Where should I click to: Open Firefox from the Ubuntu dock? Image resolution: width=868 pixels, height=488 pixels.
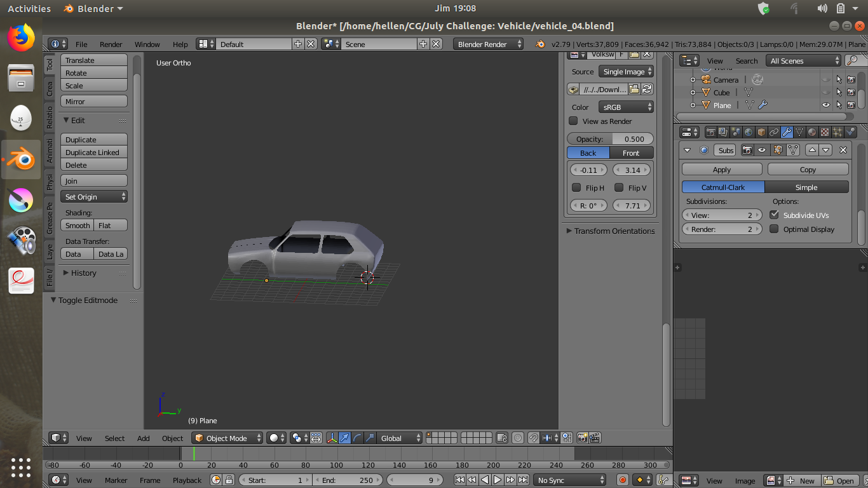[21, 38]
